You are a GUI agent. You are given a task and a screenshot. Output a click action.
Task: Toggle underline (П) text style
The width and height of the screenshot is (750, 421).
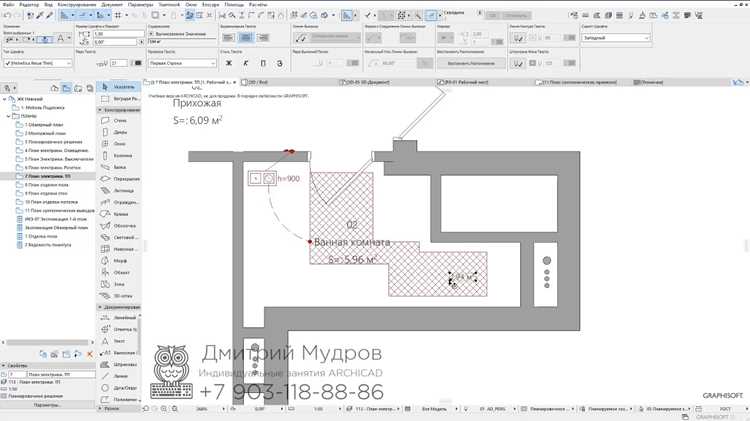coord(263,63)
